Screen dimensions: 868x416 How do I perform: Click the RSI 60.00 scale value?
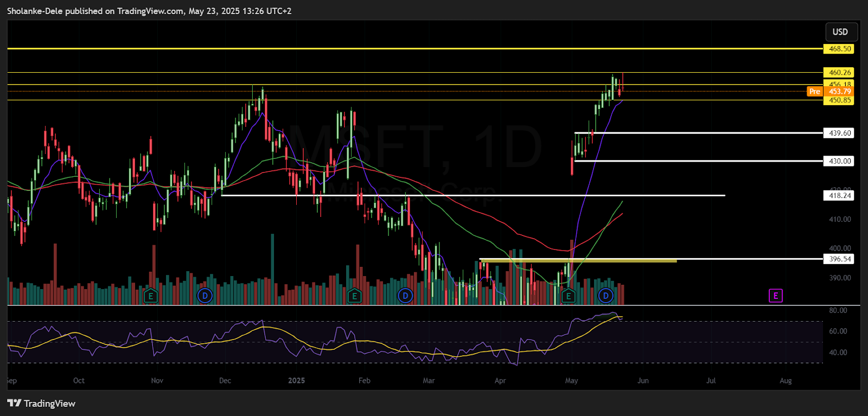coord(838,331)
